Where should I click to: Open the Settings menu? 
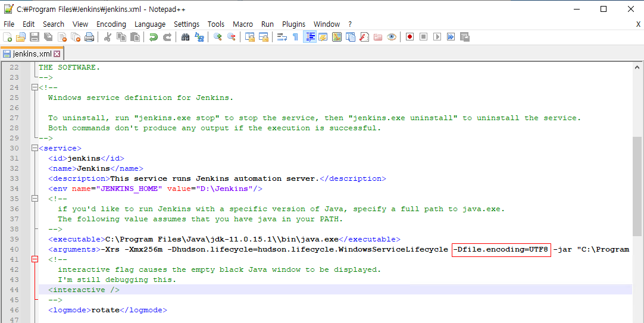pyautogui.click(x=186, y=24)
